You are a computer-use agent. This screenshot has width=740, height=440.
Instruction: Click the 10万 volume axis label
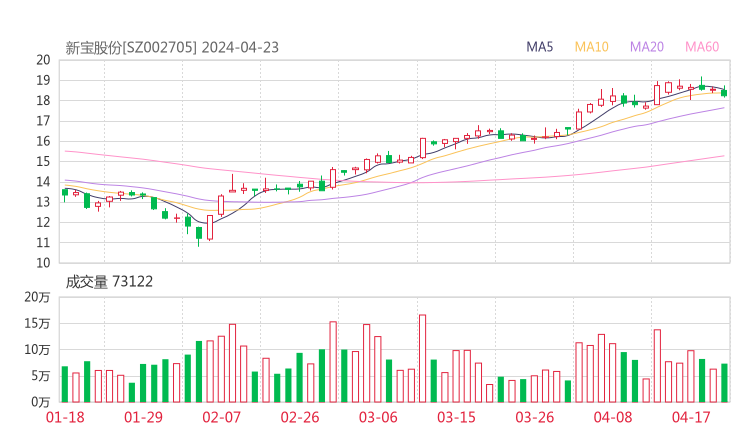[37, 349]
